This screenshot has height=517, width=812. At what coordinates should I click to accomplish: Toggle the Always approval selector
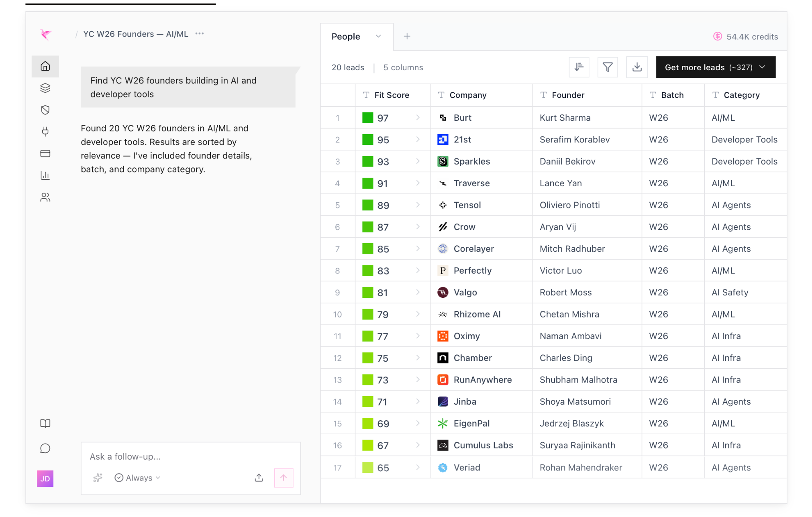point(137,478)
